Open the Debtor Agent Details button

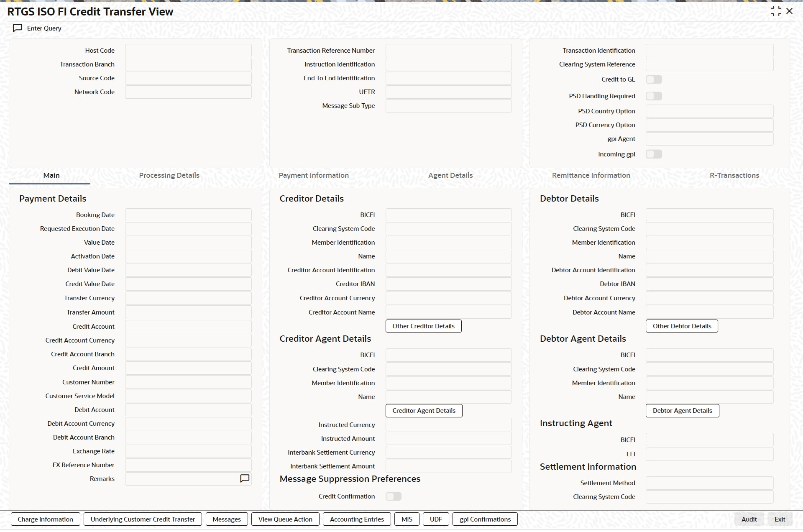pos(682,411)
